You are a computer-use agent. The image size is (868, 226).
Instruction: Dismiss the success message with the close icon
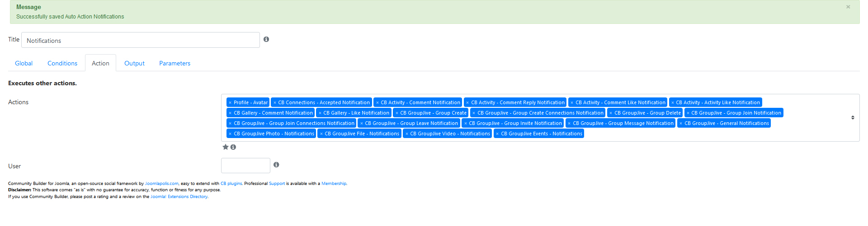[848, 7]
